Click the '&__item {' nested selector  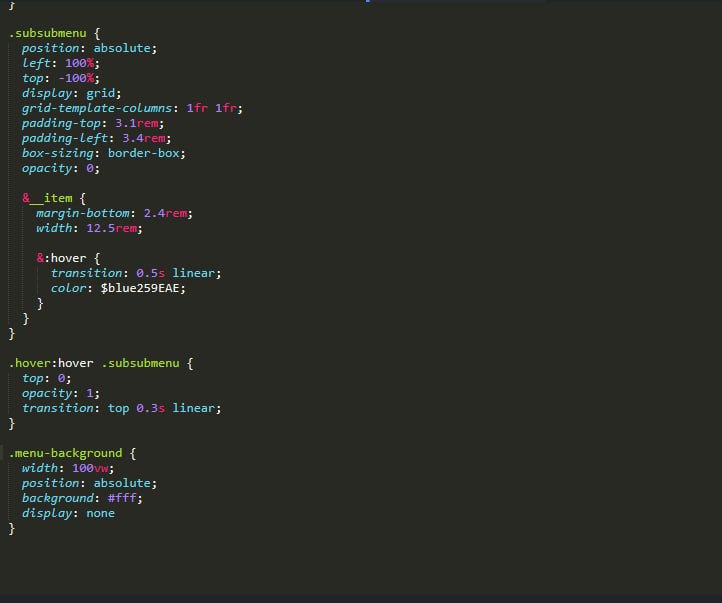pos(54,198)
